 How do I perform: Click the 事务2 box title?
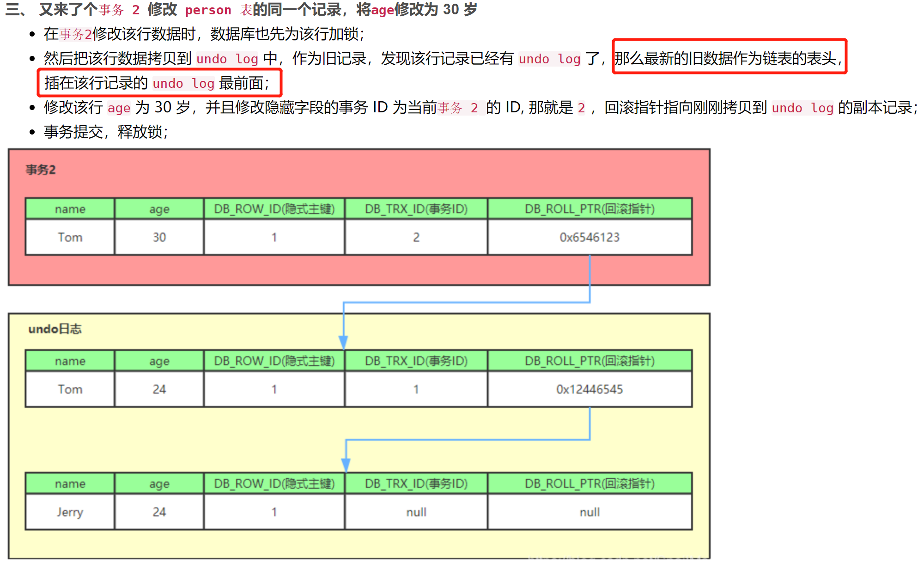(41, 170)
